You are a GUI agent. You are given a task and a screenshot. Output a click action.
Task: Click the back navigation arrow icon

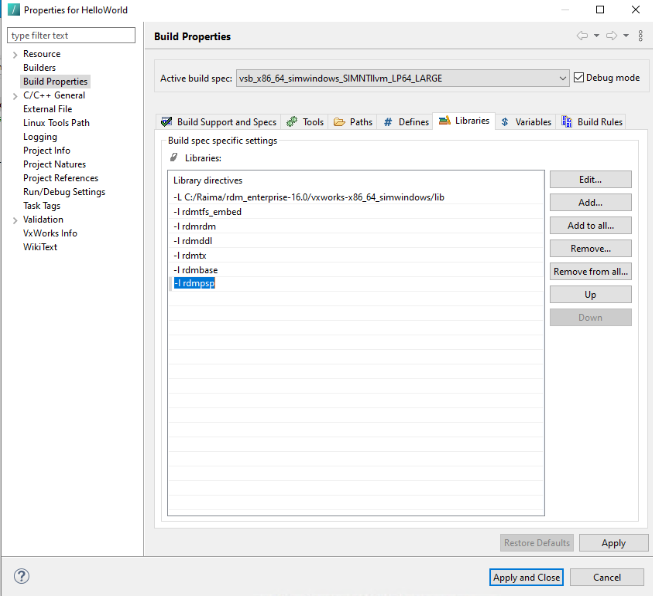click(x=582, y=36)
